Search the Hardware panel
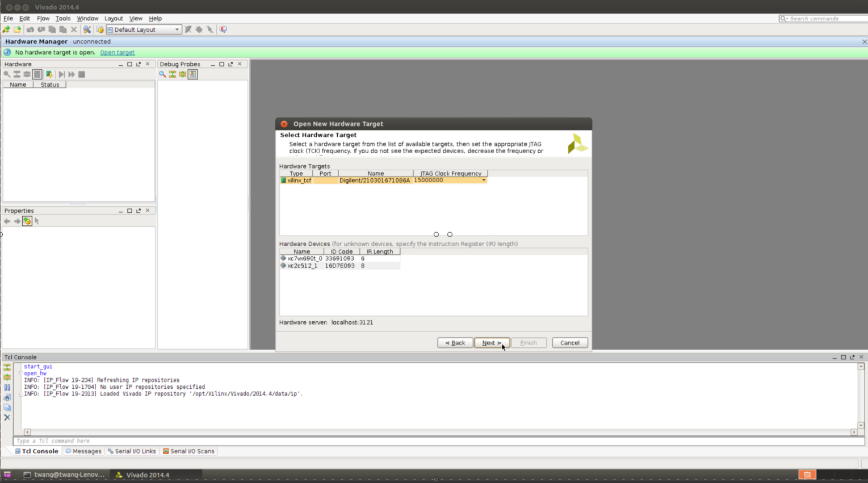Screen dimensions: 868x483 click(7, 74)
